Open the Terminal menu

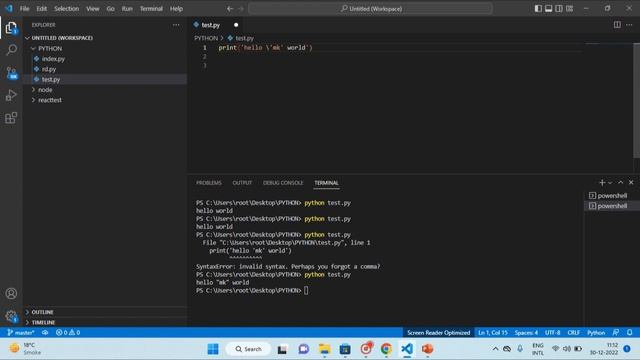click(x=151, y=9)
